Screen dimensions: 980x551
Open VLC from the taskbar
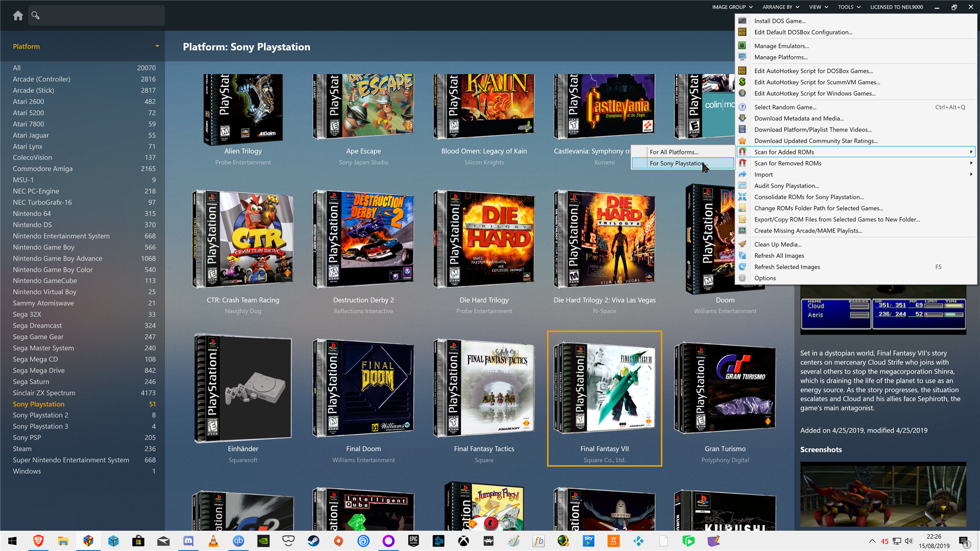pyautogui.click(x=213, y=541)
